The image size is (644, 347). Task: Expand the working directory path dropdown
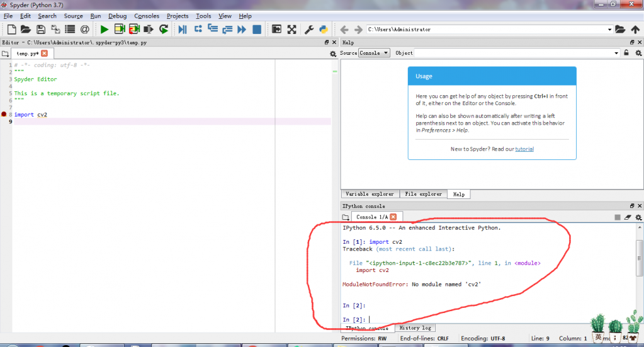coord(609,30)
